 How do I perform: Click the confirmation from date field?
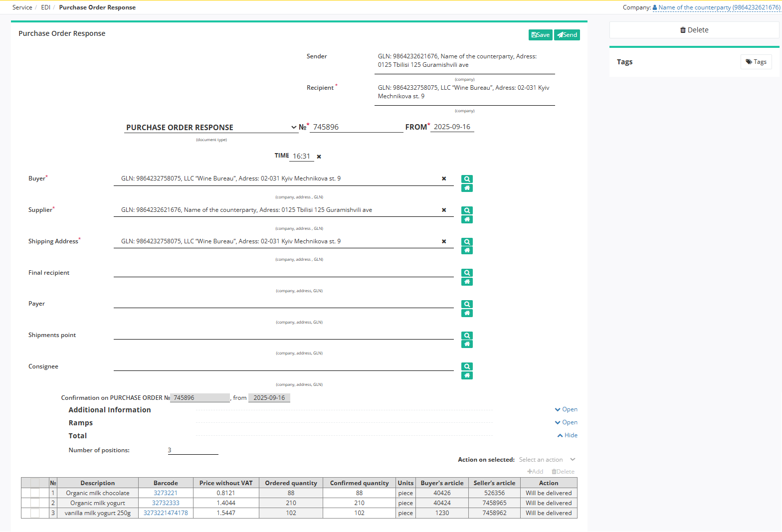click(x=269, y=398)
